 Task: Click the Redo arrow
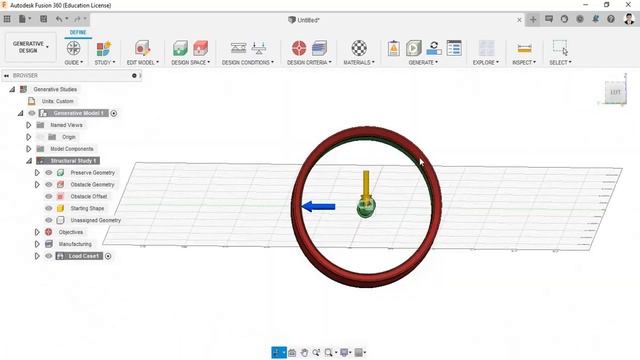click(78, 19)
